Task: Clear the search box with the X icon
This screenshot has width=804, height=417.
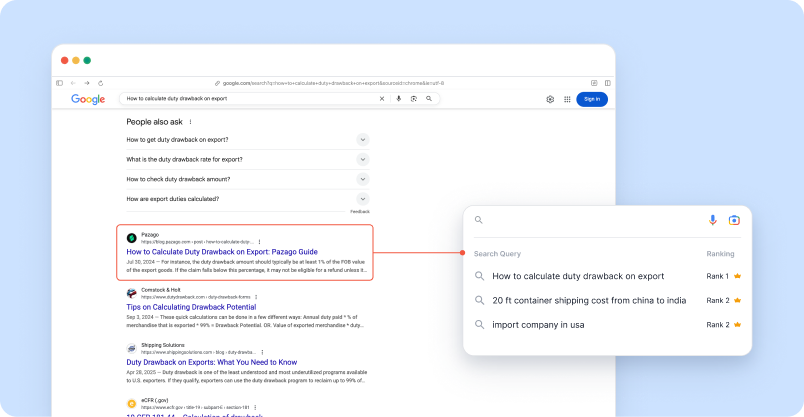Action: pos(381,98)
